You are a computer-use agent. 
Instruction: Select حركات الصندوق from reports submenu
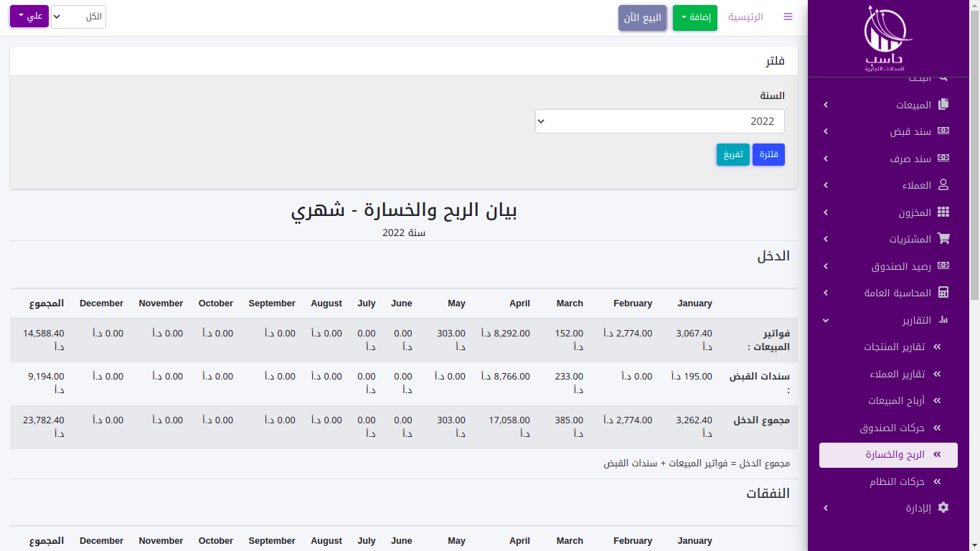coord(892,428)
